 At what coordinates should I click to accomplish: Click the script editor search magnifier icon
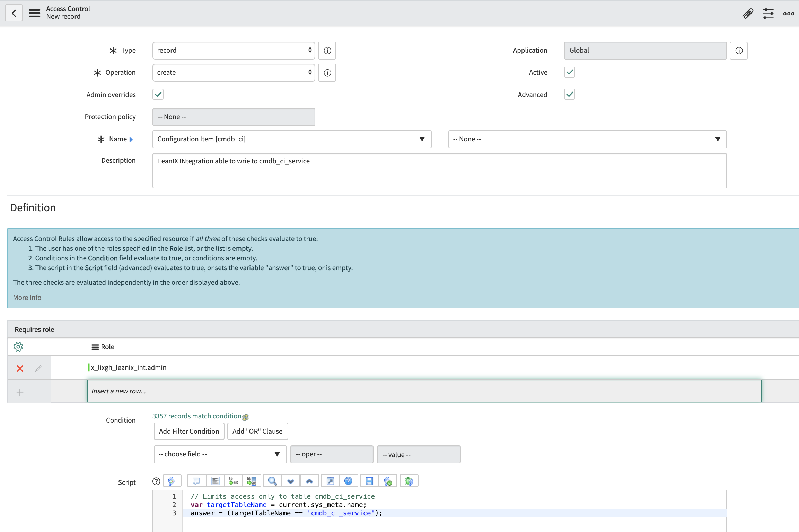coord(272,481)
